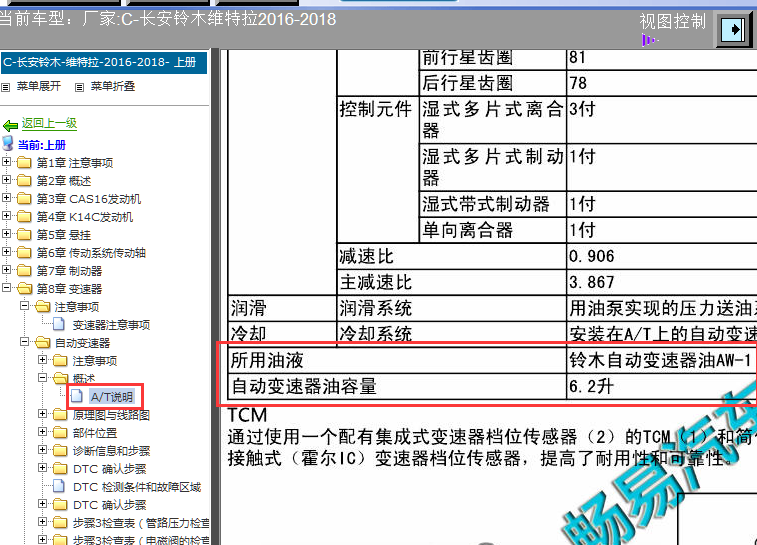Viewport: 757px width, 545px height.
Task: Open the A/T说明 document
Action: pos(112,397)
